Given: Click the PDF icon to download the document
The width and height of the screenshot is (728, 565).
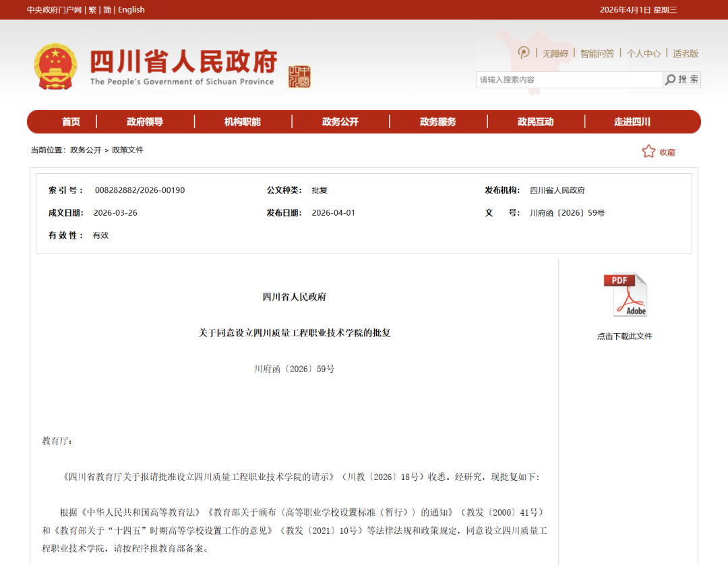Looking at the screenshot, I should point(626,293).
